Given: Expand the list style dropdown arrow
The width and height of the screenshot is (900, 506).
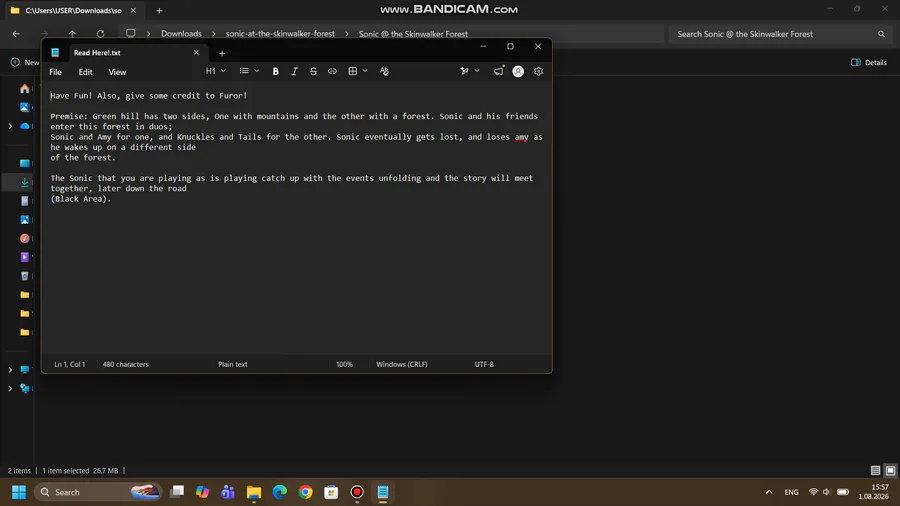Looking at the screenshot, I should click(257, 71).
